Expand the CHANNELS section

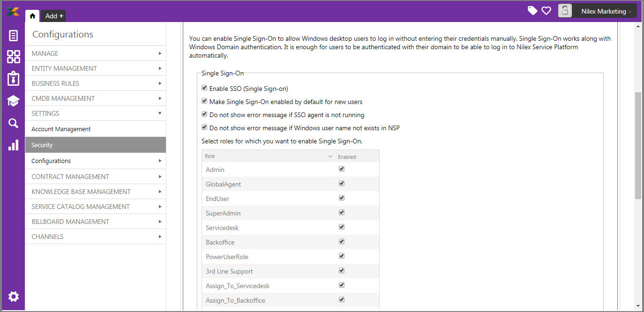[x=96, y=237]
